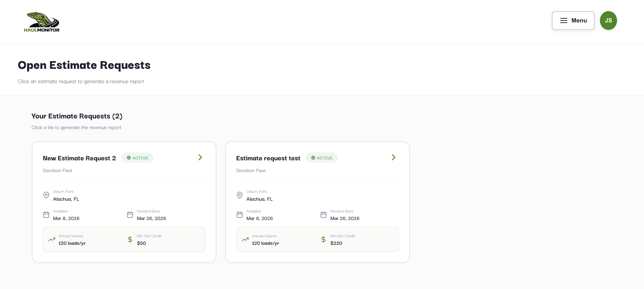
Task: Click the hamburger icon inside the Menu button
Action: 564,21
